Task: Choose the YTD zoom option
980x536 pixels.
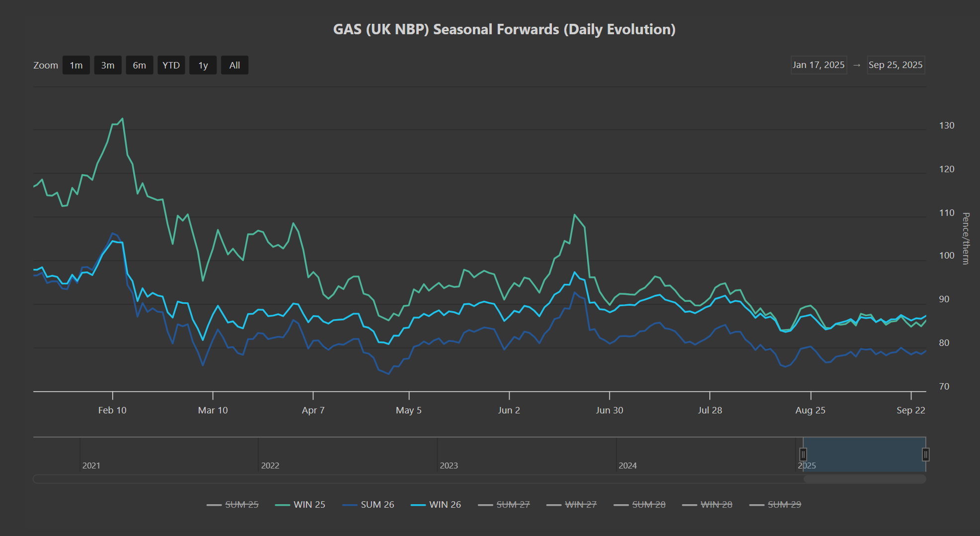Action: pyautogui.click(x=171, y=65)
